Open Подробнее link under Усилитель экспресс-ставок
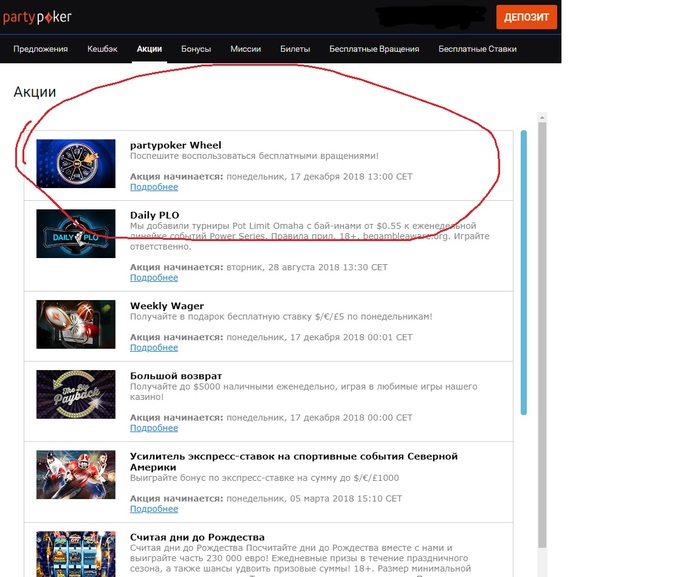The width and height of the screenshot is (700, 577). (154, 509)
